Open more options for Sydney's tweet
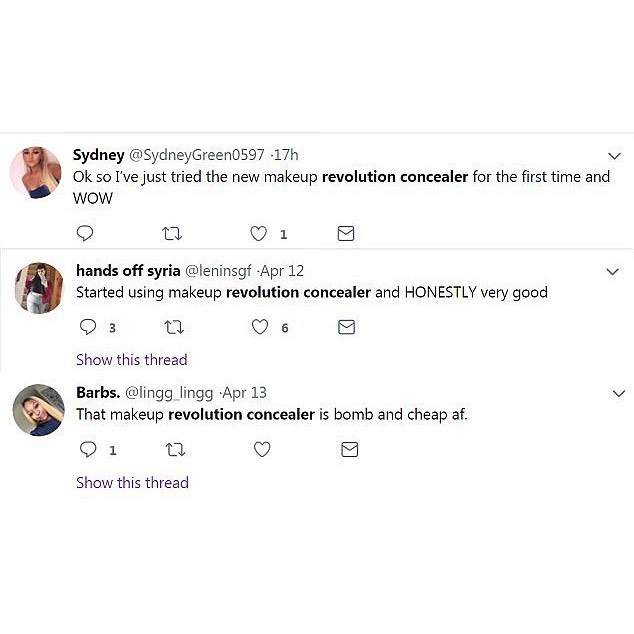The image size is (634, 634). (x=615, y=156)
